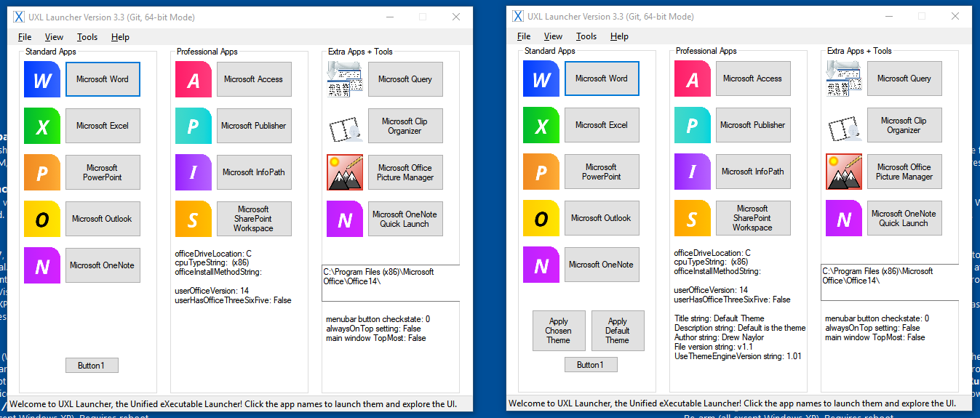Image resolution: width=980 pixels, height=418 pixels.
Task: Click the Access icon in left window
Action: coord(194,79)
